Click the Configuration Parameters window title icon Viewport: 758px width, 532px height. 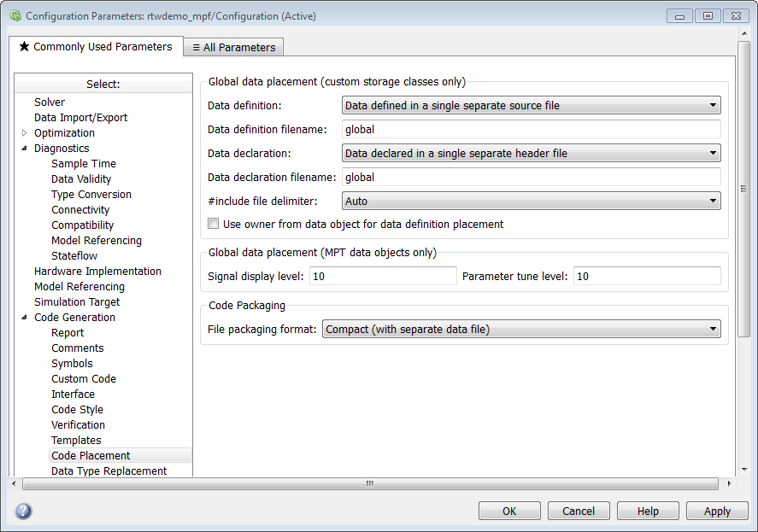point(15,15)
